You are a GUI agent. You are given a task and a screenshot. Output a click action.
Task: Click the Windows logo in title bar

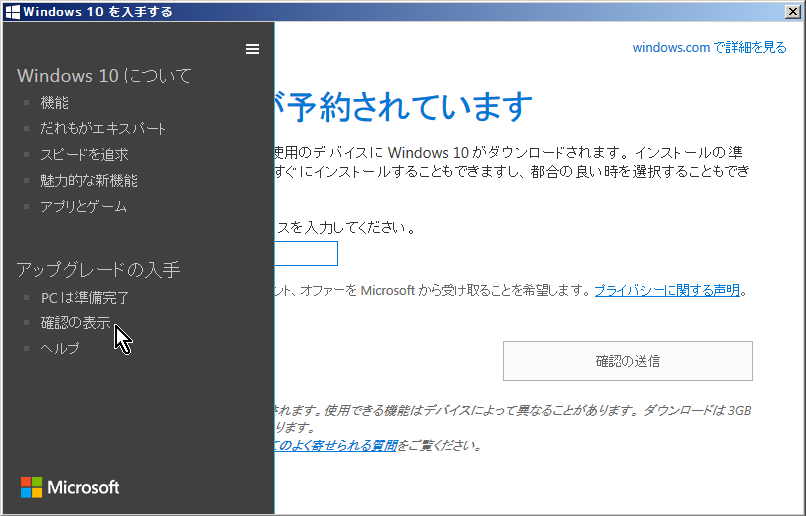pyautogui.click(x=13, y=11)
